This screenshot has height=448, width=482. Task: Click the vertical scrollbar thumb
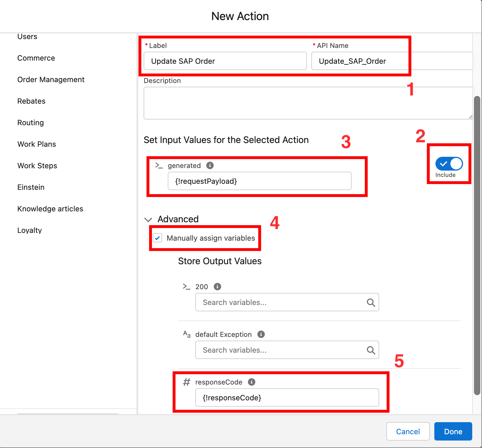pos(477,244)
